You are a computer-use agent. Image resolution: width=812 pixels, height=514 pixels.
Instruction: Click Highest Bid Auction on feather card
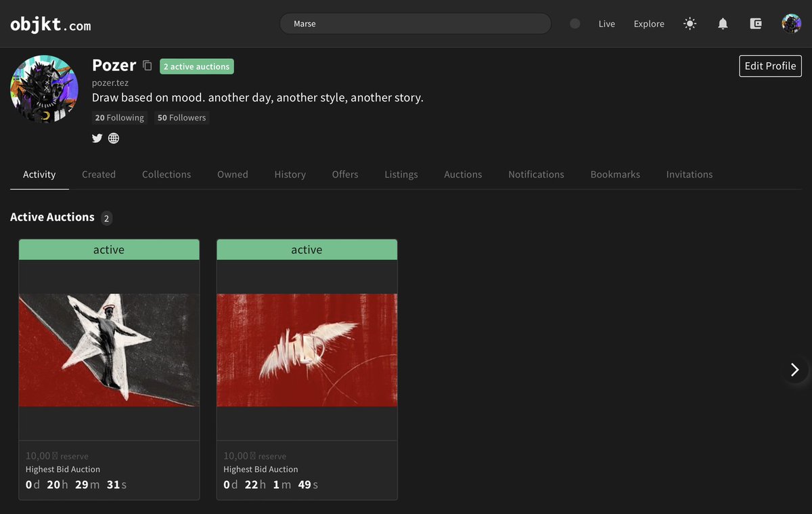[x=261, y=469]
